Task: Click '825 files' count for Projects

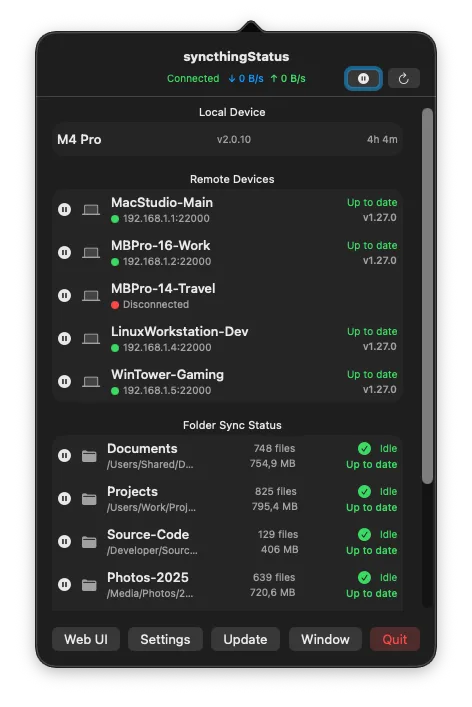Action: pyautogui.click(x=275, y=491)
